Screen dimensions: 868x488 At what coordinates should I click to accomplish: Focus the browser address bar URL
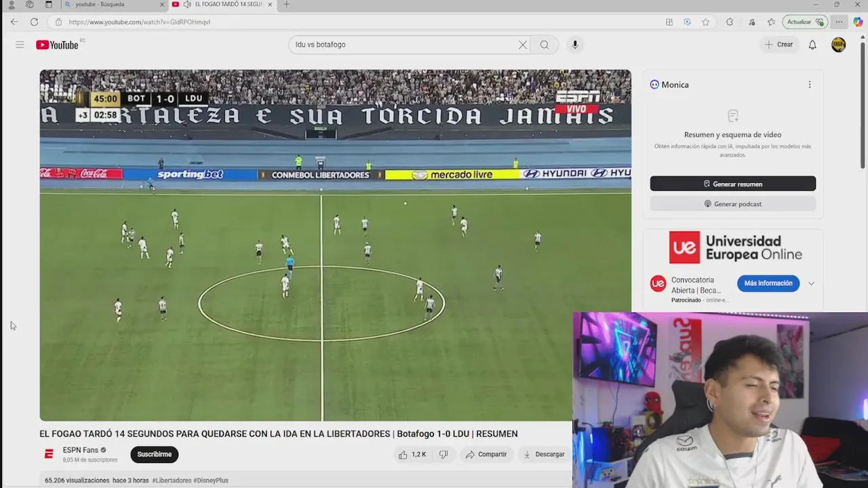139,22
